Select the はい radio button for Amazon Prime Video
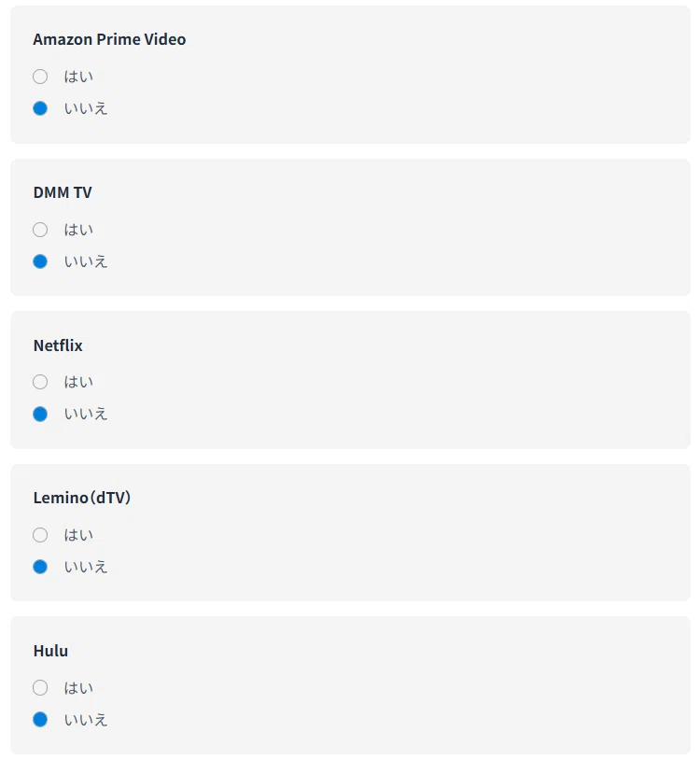700x760 pixels. pos(40,77)
